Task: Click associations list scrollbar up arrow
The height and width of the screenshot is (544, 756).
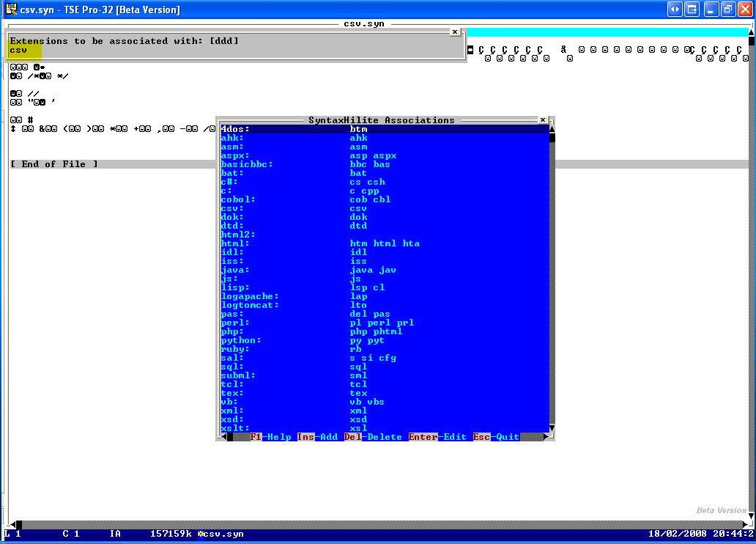Action: pos(552,129)
